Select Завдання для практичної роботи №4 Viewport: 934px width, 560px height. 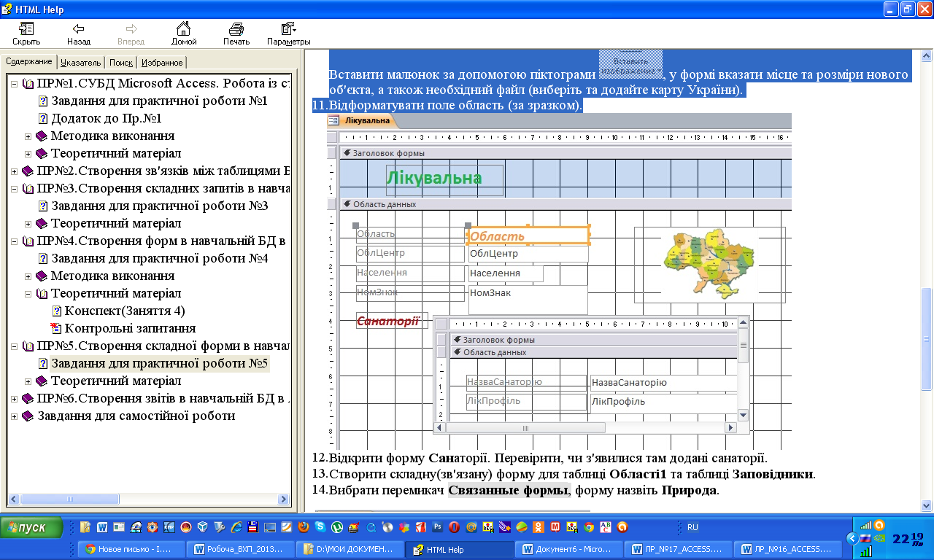point(159,258)
